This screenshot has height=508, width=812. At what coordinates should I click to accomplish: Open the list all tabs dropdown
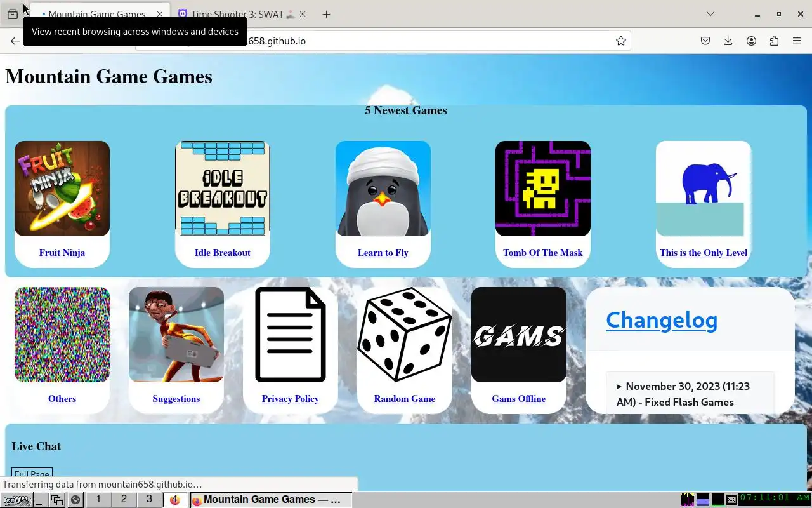pos(710,14)
